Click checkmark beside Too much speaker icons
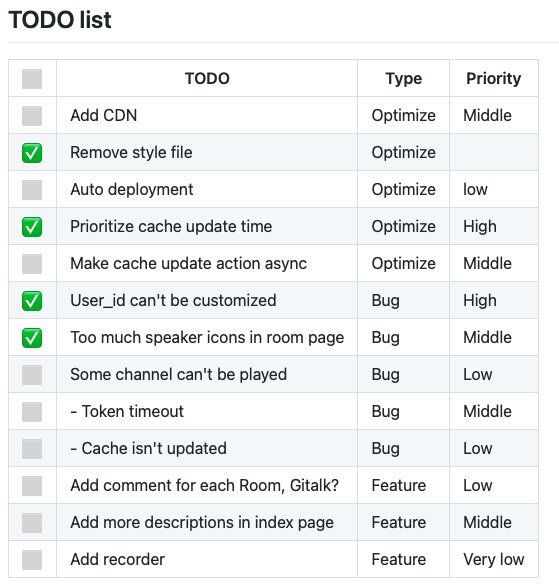 [32, 338]
